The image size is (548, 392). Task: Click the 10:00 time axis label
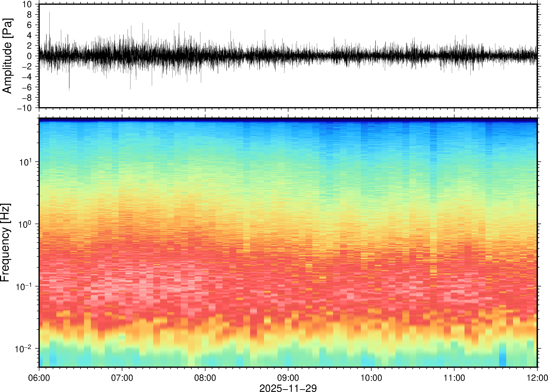(371, 378)
